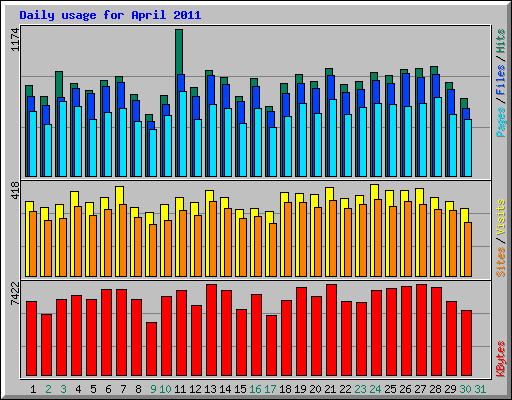Click day label 2 on x-axis

(48, 389)
